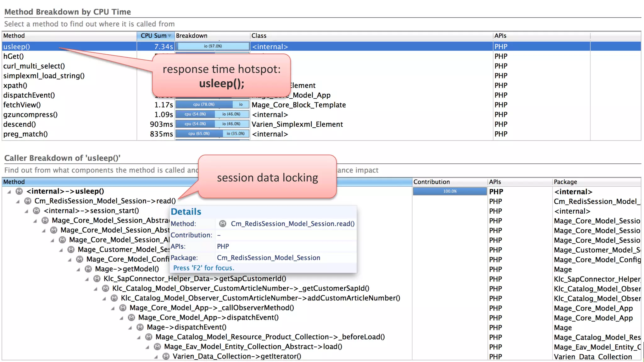Click 100.0% contribution bar for usleep()
644x362 pixels.
click(x=450, y=191)
